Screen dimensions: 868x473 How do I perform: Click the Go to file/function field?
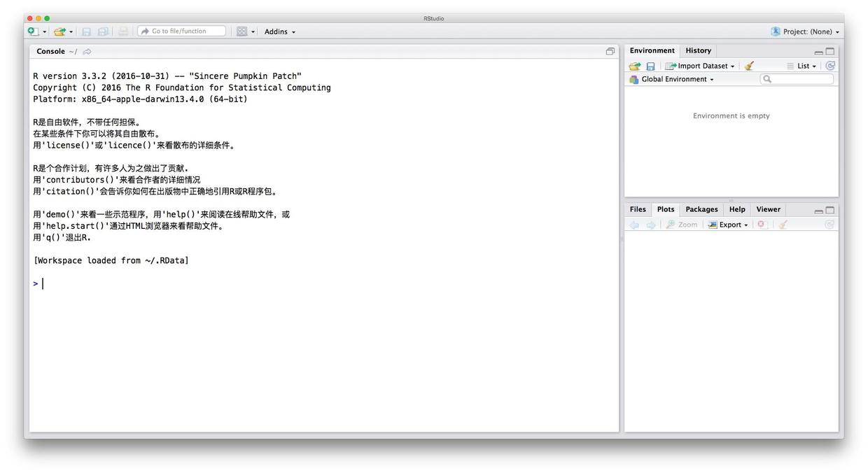coord(182,31)
